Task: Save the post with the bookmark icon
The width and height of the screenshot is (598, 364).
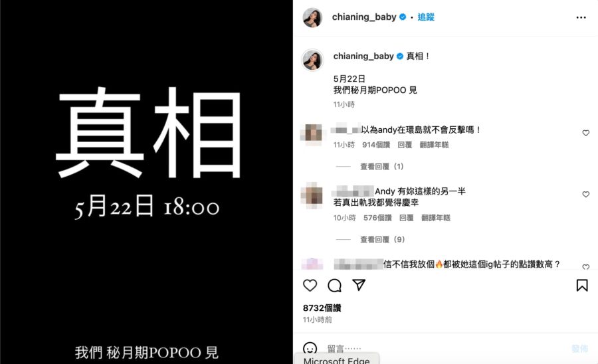Action: point(581,285)
